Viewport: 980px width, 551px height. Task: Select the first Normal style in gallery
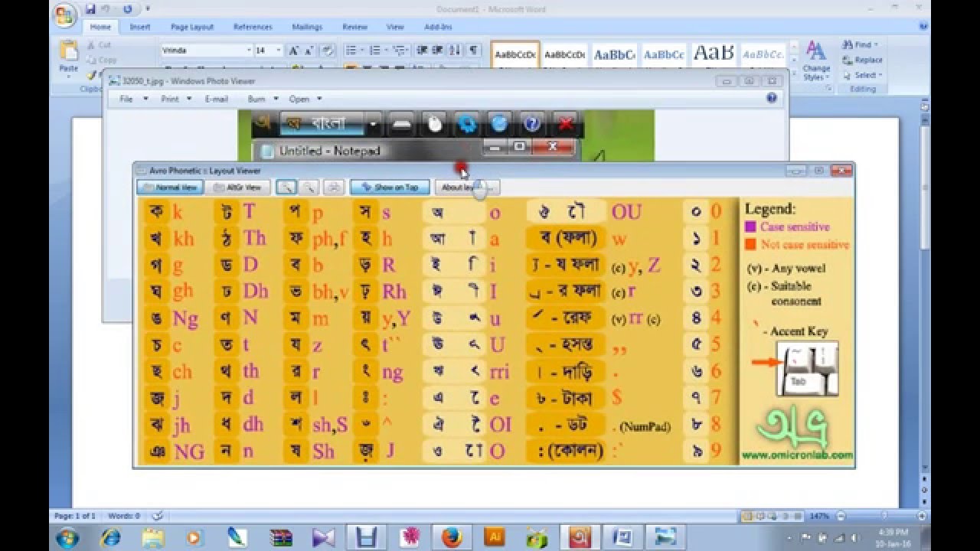[x=515, y=55]
